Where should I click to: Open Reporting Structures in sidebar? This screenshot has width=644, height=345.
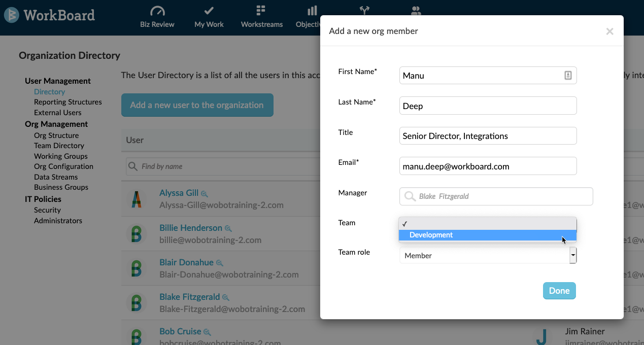(x=68, y=102)
